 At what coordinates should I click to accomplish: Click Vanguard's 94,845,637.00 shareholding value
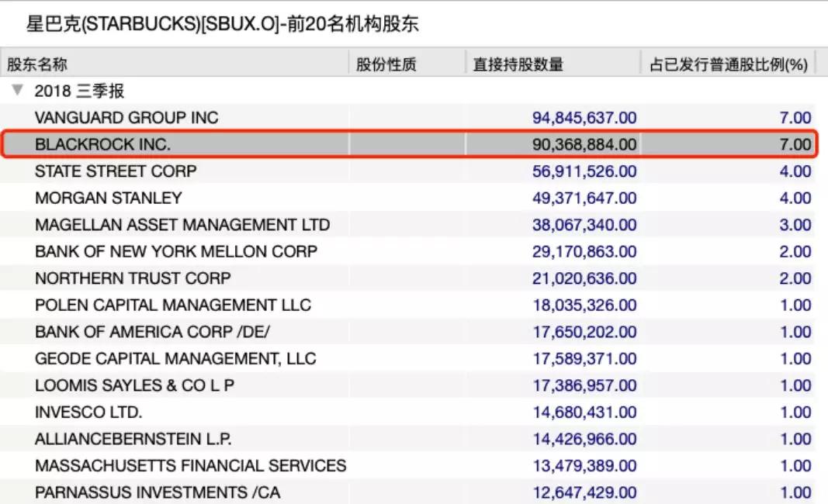click(x=584, y=118)
